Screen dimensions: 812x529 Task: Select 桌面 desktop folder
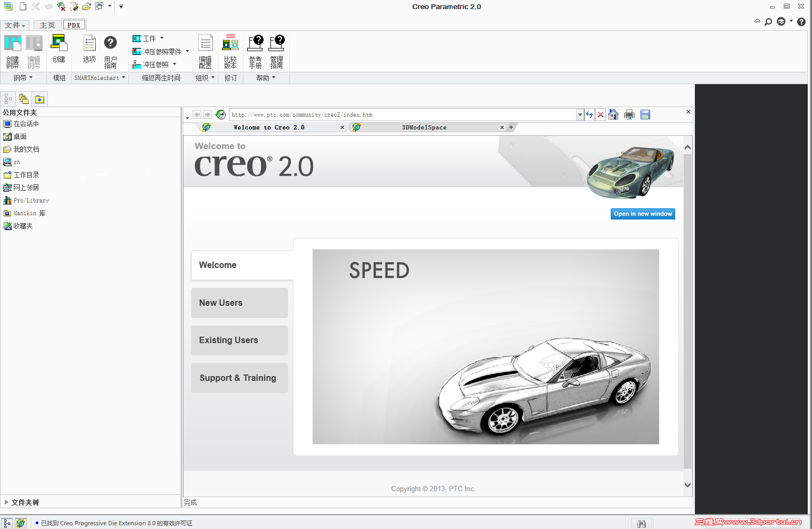(15, 136)
